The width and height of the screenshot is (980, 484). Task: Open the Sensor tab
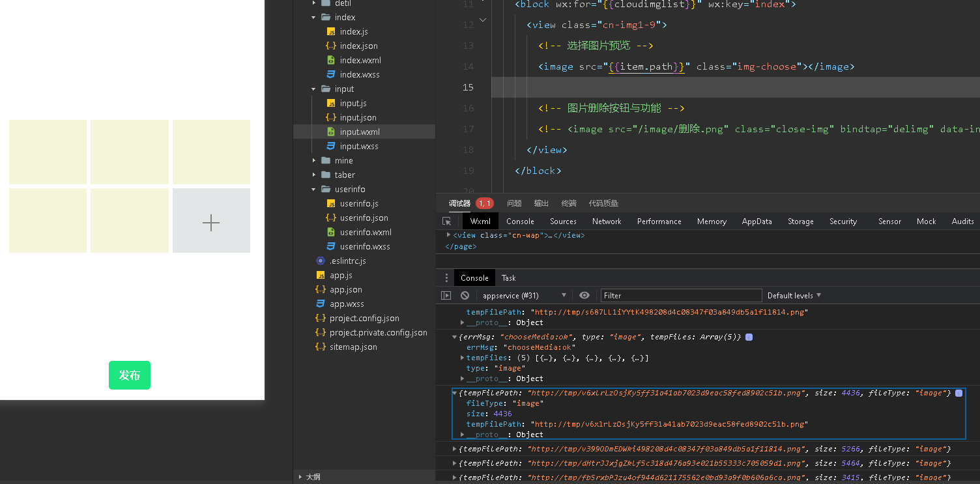[x=889, y=221]
